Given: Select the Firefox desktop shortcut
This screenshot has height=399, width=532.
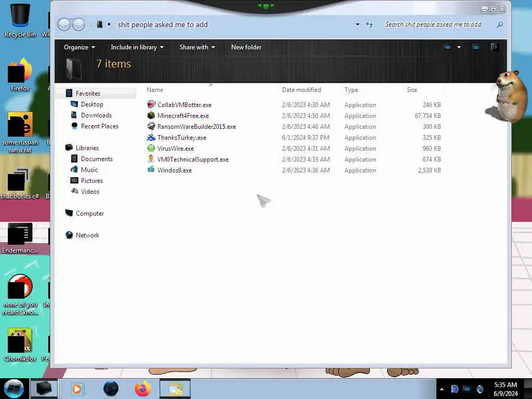Looking at the screenshot, I should point(20,75).
